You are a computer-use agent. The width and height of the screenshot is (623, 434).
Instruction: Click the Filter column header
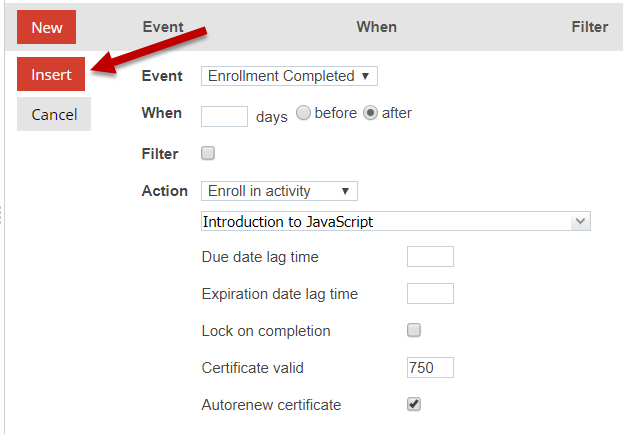[x=590, y=27]
